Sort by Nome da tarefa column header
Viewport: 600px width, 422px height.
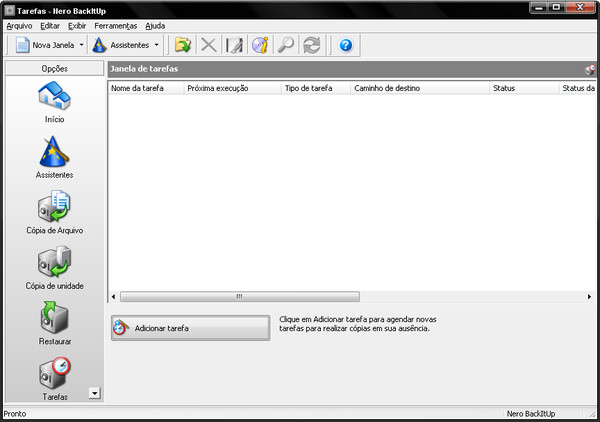[x=146, y=88]
